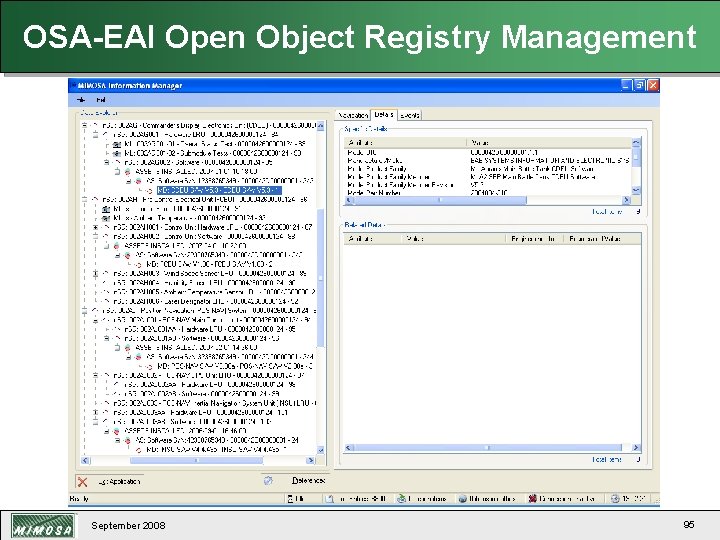720x540 pixels.
Task: Click asset icon on ASSET INSTALLED row under POS-NAV Software
Action: [x=128, y=348]
